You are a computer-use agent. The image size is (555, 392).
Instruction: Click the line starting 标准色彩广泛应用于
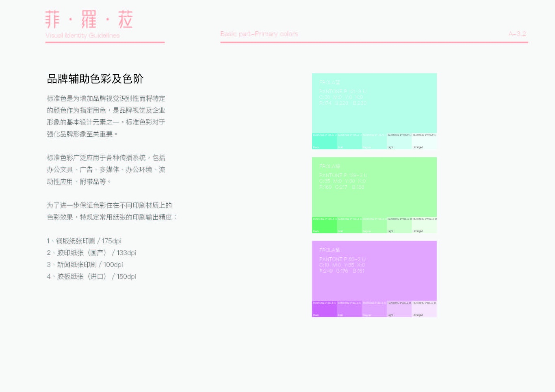point(106,157)
